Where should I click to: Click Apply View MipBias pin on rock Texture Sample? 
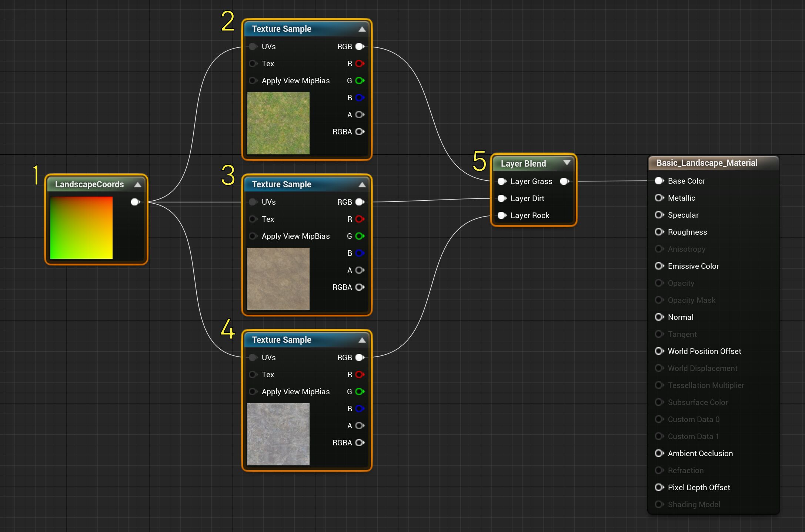click(x=253, y=391)
